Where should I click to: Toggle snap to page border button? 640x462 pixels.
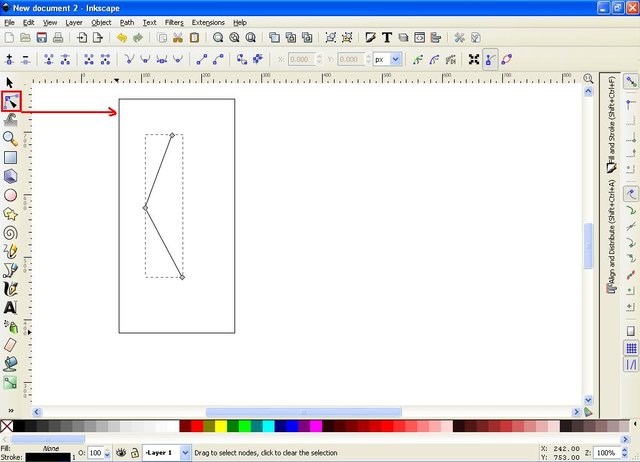point(631,331)
